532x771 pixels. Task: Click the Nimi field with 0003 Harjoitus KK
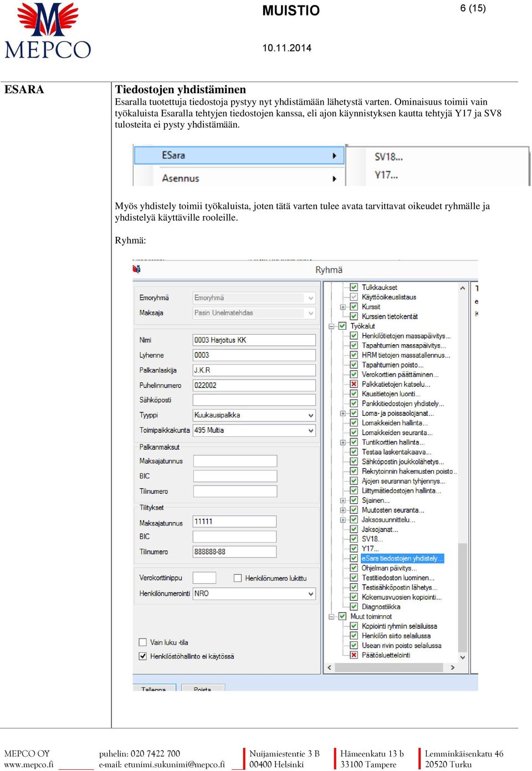(254, 340)
